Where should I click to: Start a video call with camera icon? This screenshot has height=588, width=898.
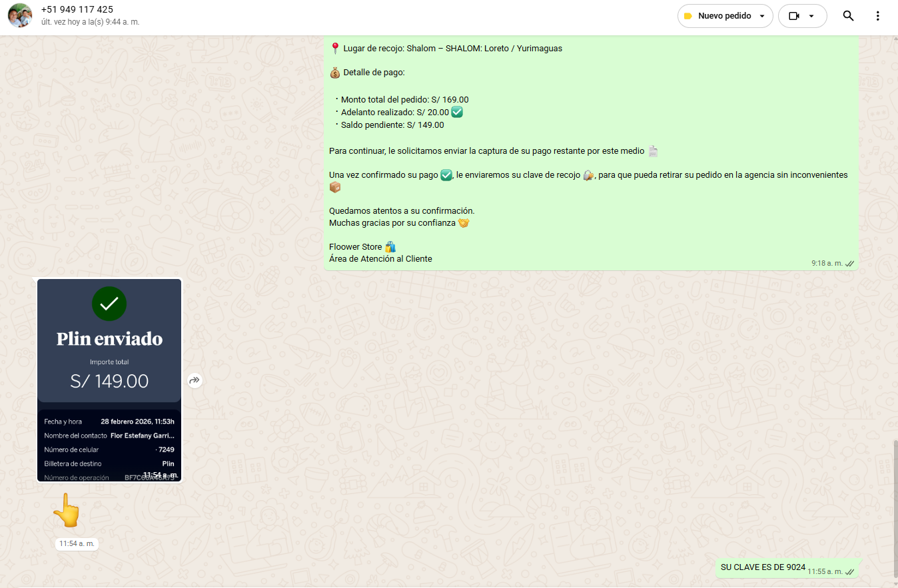[x=793, y=16]
